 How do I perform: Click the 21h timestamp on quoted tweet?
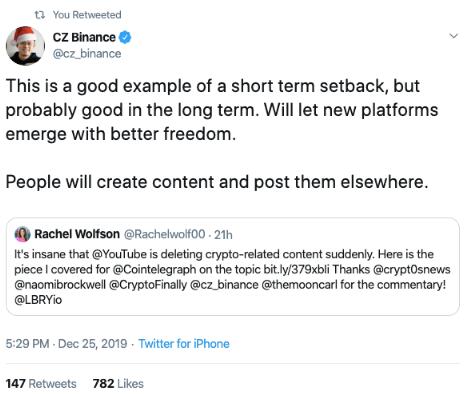point(223,235)
